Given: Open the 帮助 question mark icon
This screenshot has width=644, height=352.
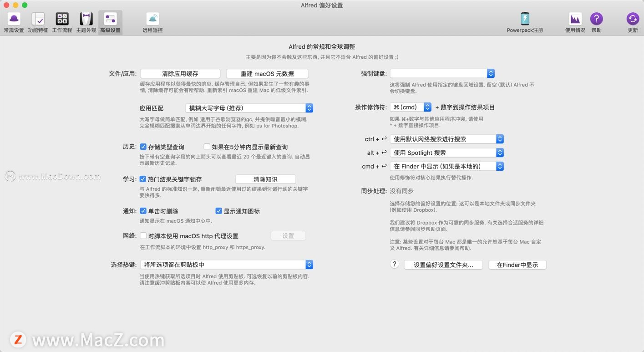Looking at the screenshot, I should (x=596, y=19).
